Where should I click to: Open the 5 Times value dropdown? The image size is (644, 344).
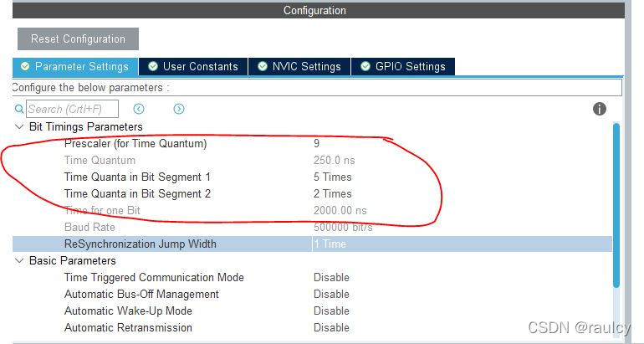point(333,177)
